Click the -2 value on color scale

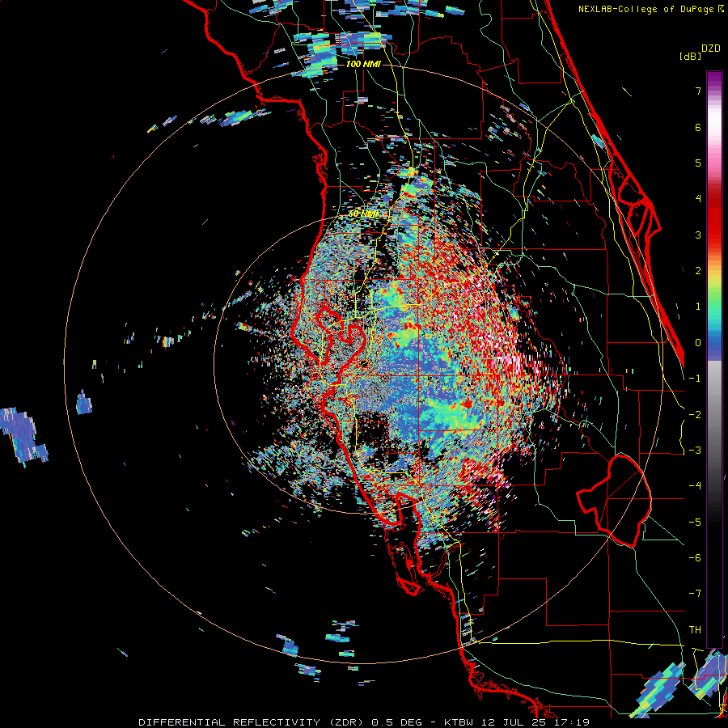695,414
